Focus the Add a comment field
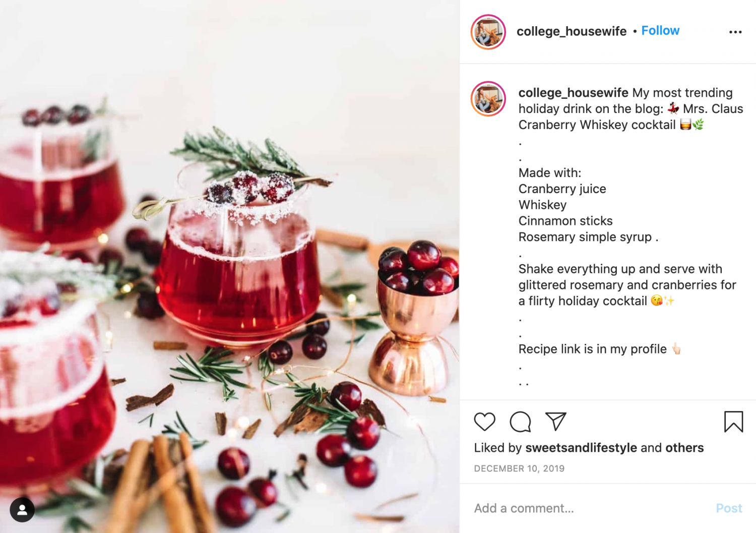Screen dimensions: 756x533 coord(590,508)
